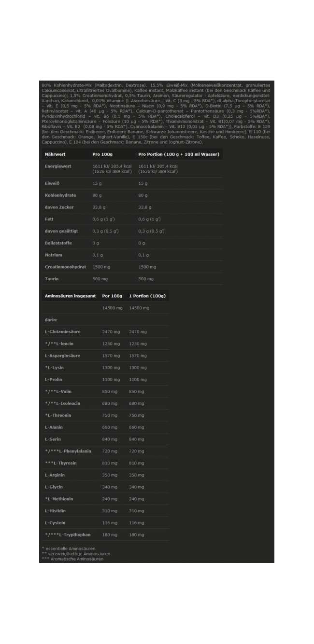Select the 'Pro Portion (100 g + 100 ml Wasser)' header
The width and height of the screenshot is (314, 644).
179,154
